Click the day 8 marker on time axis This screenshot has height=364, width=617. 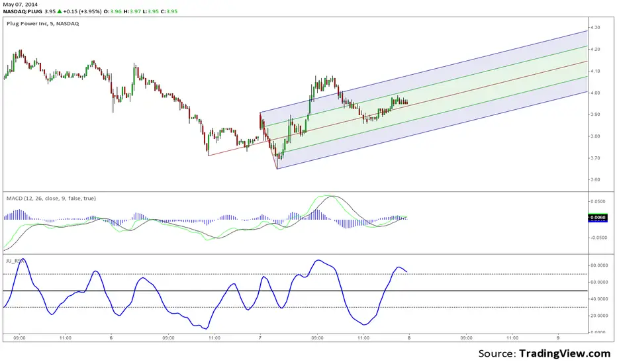409,338
